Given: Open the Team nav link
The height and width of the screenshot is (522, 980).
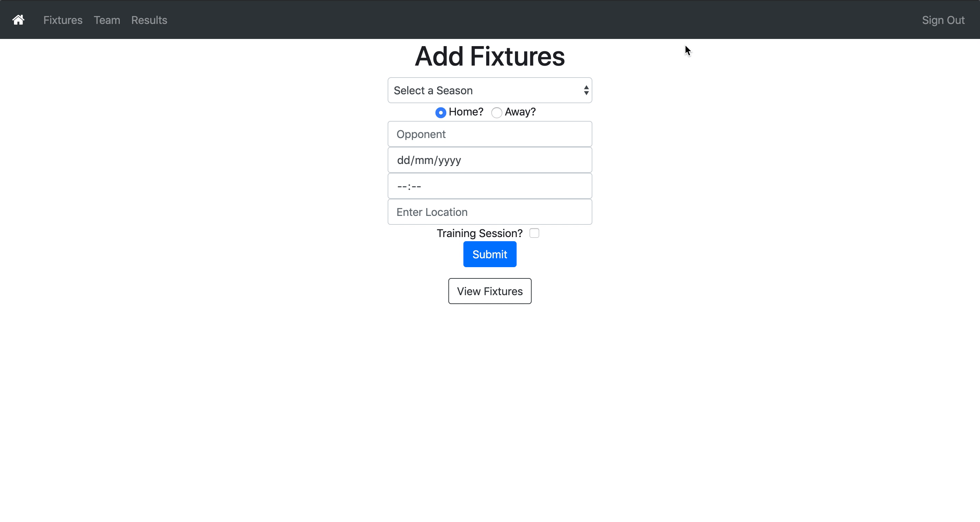Looking at the screenshot, I should [x=107, y=20].
